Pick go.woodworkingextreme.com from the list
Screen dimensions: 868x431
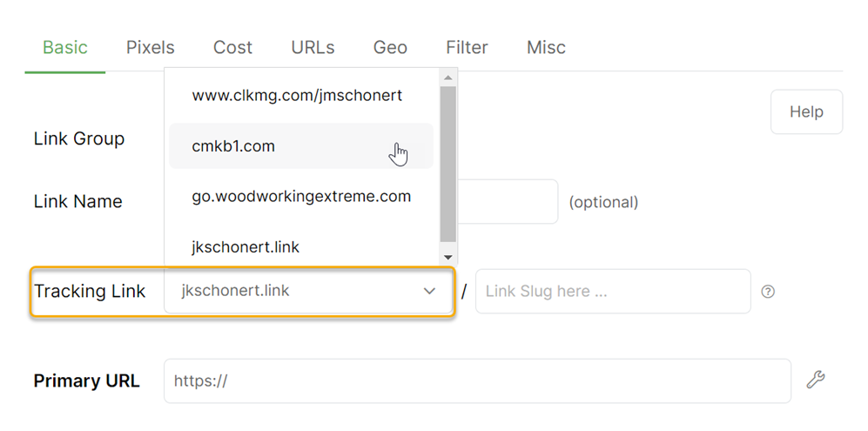(301, 197)
